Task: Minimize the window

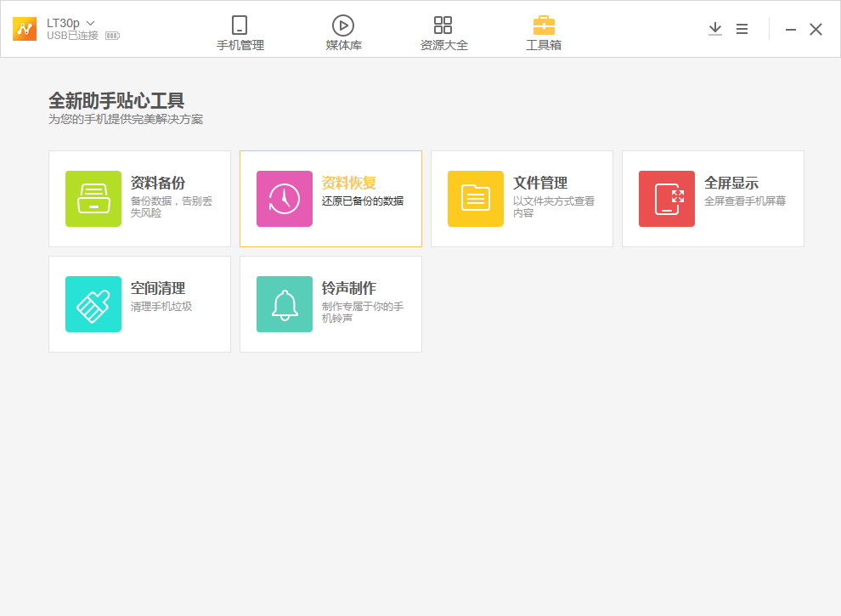Action: [x=791, y=30]
